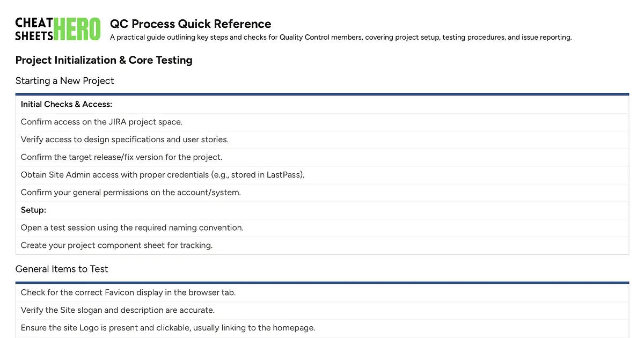
Task: Select the QC Process Quick Reference title
Action: 191,24
